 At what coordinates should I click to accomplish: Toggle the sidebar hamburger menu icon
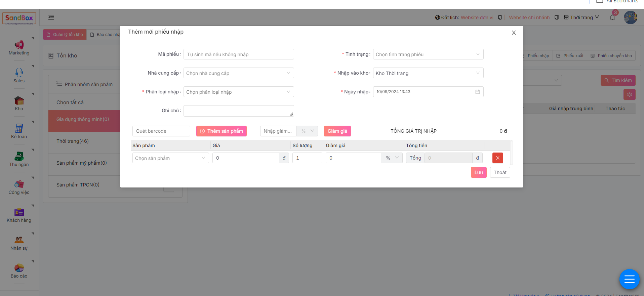(x=51, y=17)
